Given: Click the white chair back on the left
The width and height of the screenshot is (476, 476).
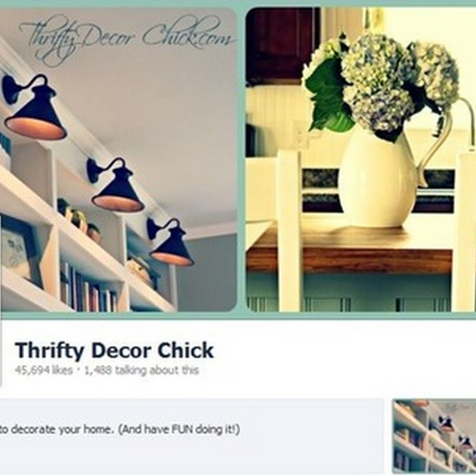Looking at the screenshot, I should (x=289, y=231).
